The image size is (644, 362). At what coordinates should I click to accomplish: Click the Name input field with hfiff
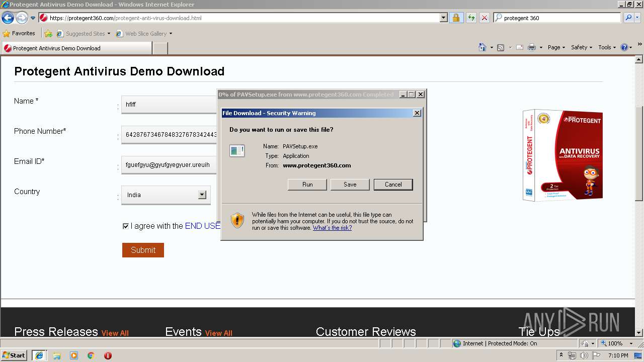point(169,105)
